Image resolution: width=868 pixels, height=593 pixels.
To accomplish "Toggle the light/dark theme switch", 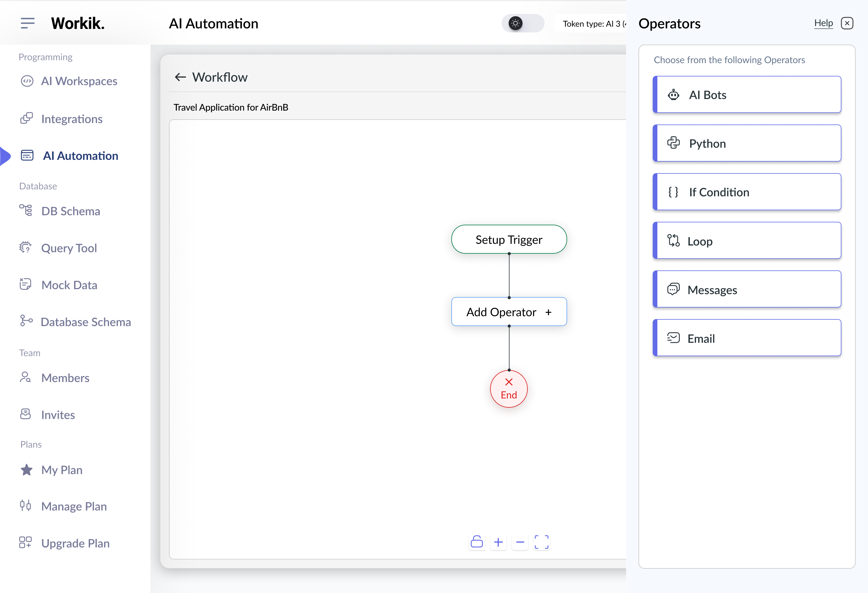I will click(523, 23).
